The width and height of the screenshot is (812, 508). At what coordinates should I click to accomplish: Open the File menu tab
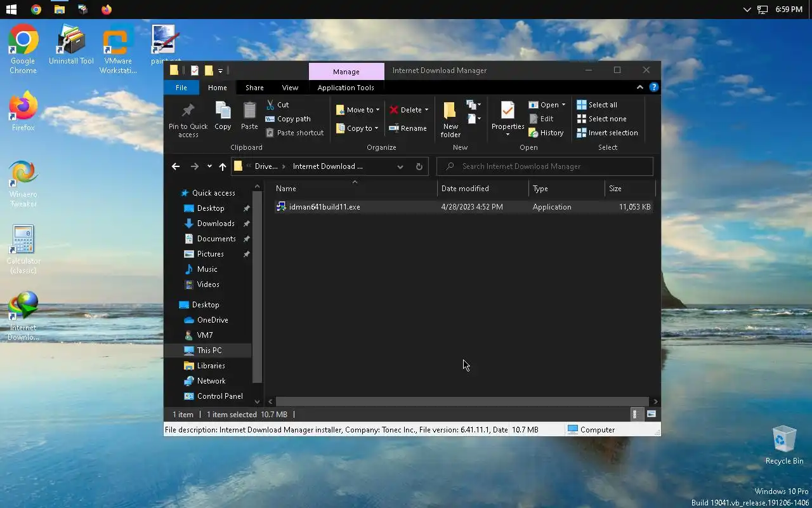pos(181,88)
